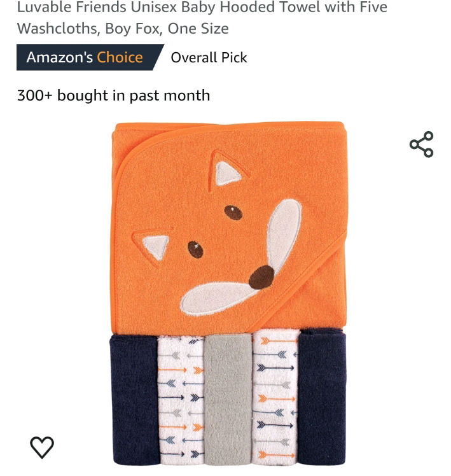Screen dimensions: 451x476
Task: Add item to wishlist with heart icon
Action: (42, 447)
